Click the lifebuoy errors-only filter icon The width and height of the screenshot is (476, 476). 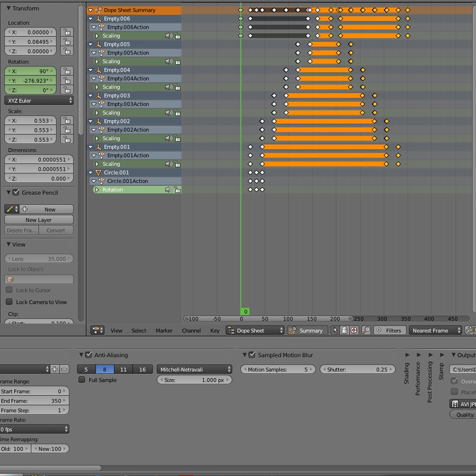pos(354,331)
